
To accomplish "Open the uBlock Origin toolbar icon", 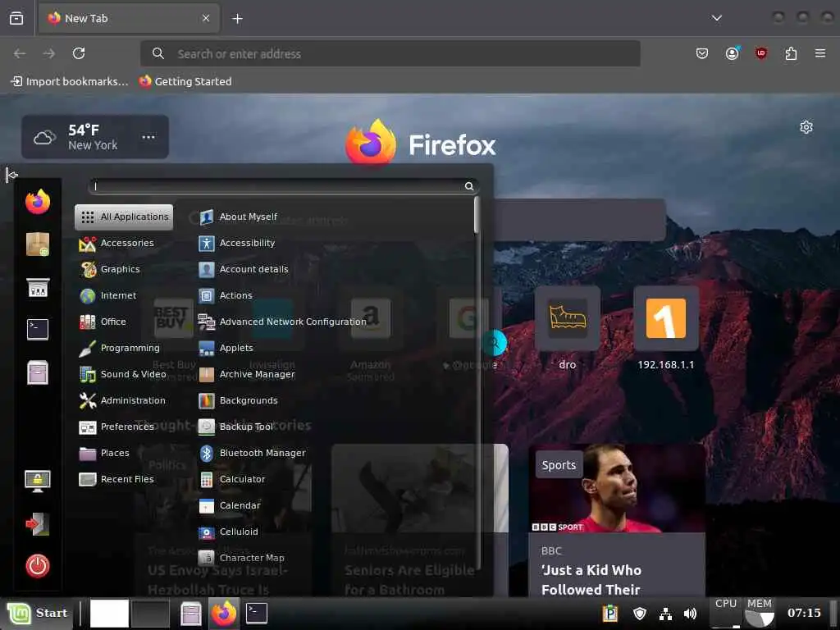I will click(x=760, y=53).
